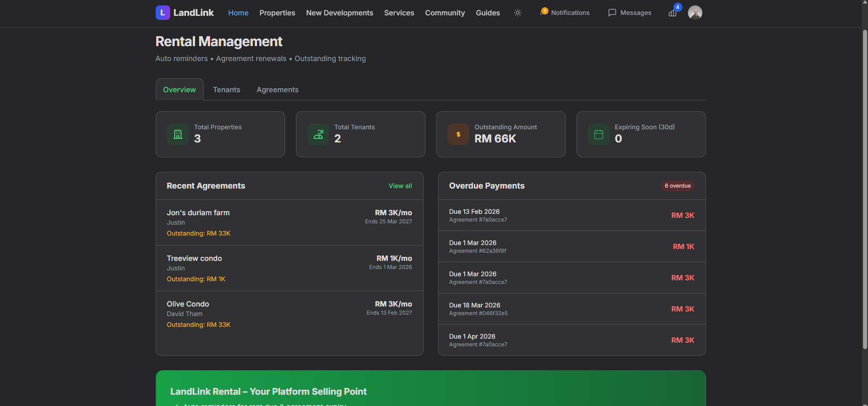This screenshot has width=868, height=406.
Task: Open the Messages chat bubble icon
Action: [612, 13]
